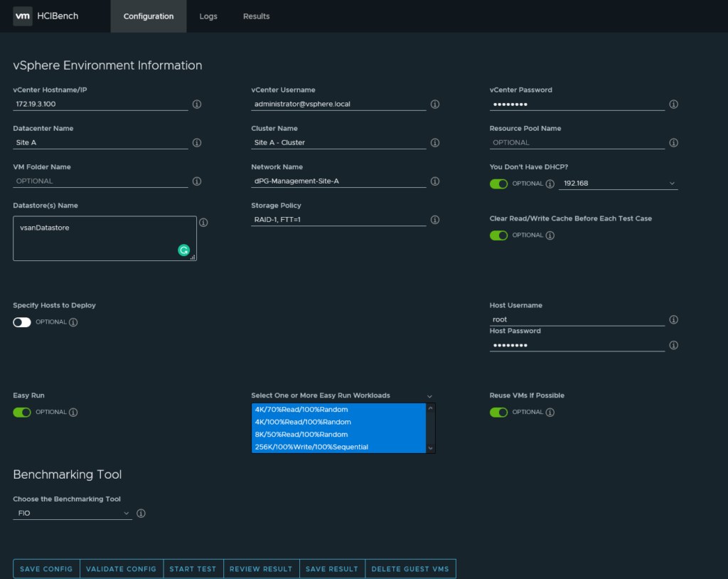Open info icon for Datastore(s) Name

[x=203, y=223]
